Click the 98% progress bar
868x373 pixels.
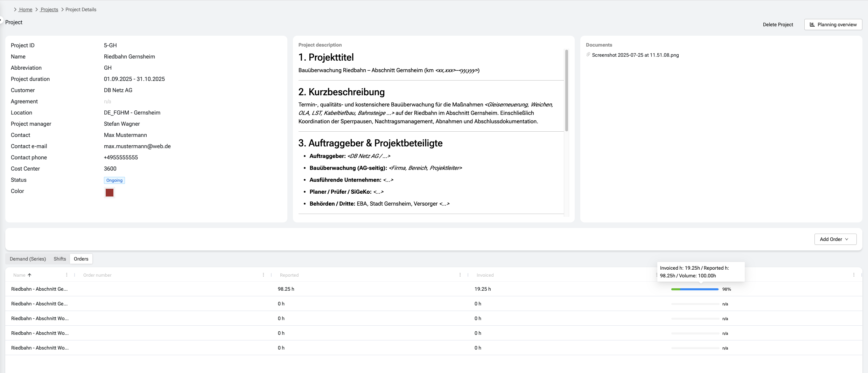point(695,289)
